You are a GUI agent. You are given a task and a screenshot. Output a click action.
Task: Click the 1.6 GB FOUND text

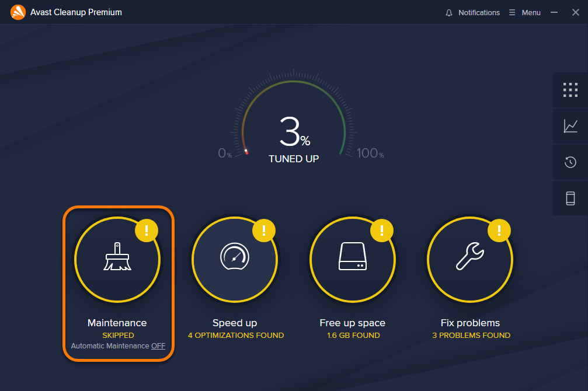pyautogui.click(x=353, y=336)
